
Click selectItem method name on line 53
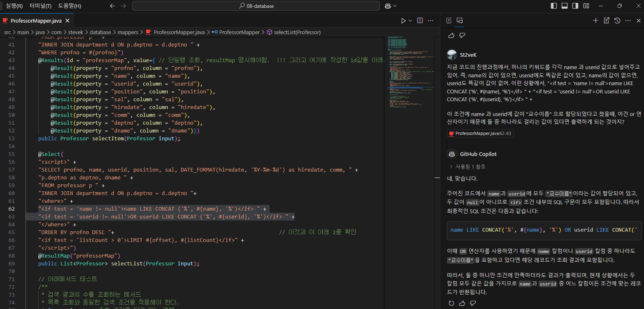[108, 138]
